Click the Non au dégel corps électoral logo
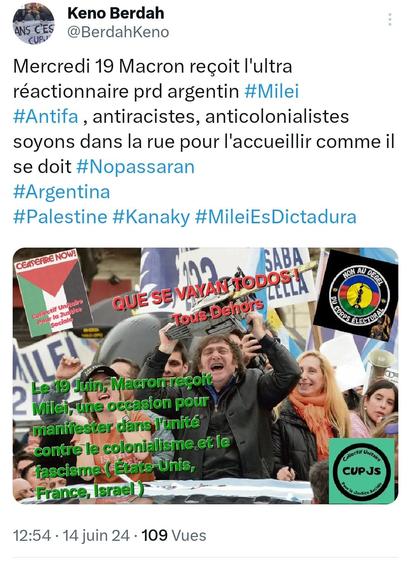Image resolution: width=411 pixels, height=561 pixels. point(357,295)
